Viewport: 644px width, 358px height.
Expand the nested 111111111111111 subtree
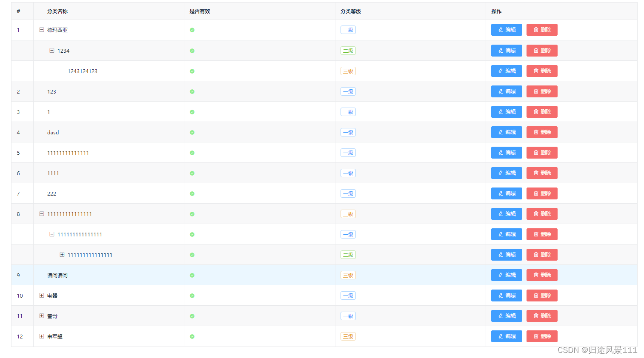click(x=63, y=255)
